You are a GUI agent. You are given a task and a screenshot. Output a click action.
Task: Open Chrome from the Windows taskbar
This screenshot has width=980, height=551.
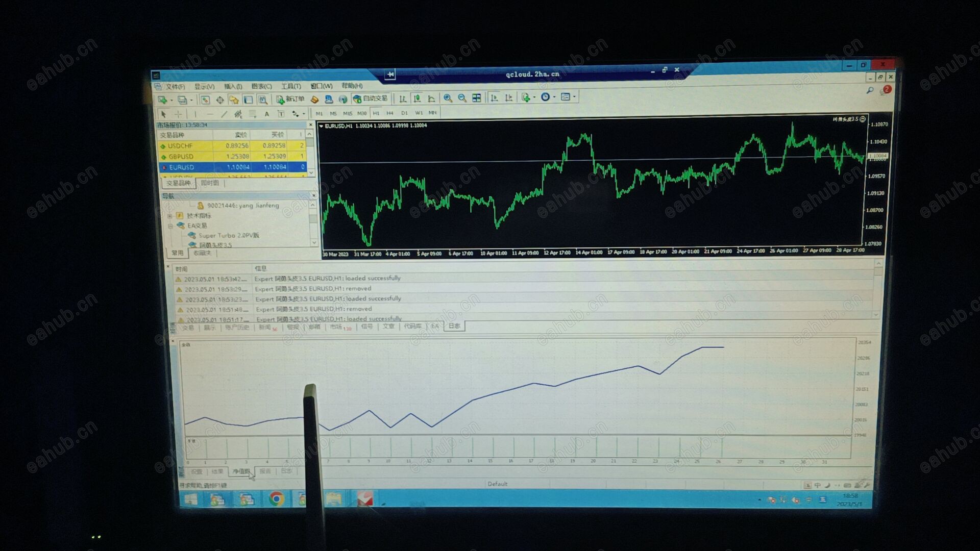click(277, 498)
